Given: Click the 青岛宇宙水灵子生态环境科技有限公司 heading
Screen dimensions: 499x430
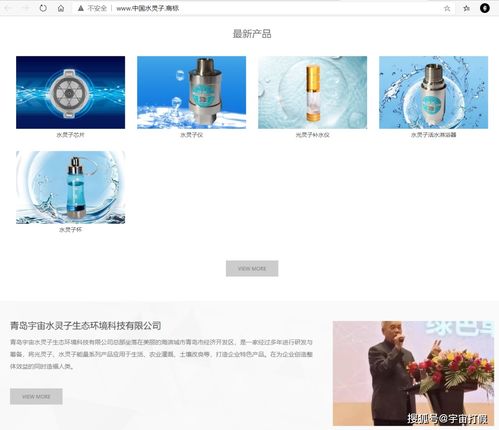Looking at the screenshot, I should pyautogui.click(x=86, y=326).
